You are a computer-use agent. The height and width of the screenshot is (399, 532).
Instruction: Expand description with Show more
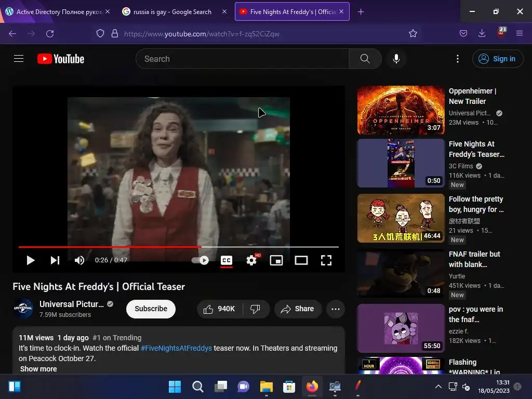click(38, 369)
